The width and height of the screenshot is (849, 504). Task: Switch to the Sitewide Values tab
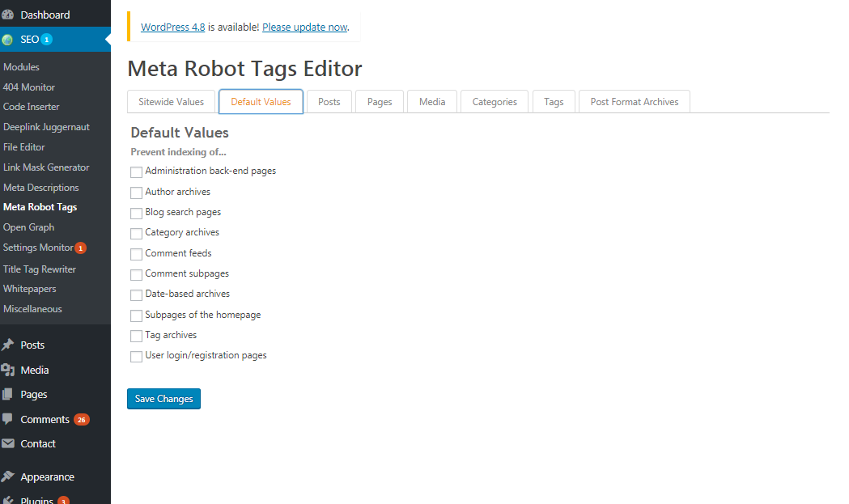click(x=171, y=101)
